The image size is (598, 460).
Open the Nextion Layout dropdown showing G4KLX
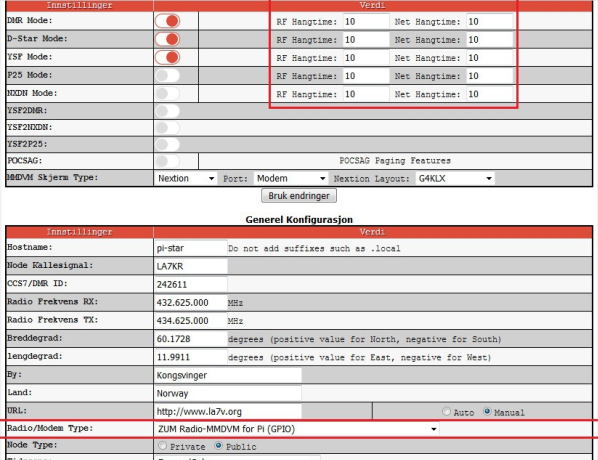click(x=455, y=179)
